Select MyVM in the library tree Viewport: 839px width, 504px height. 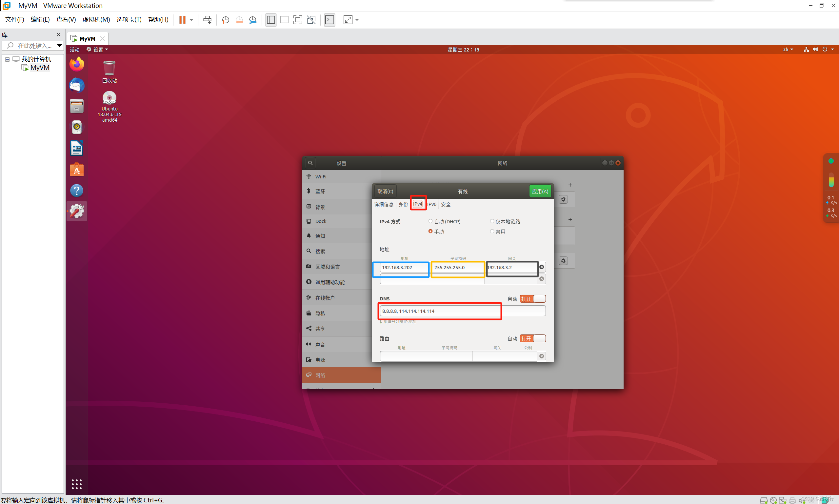(40, 68)
